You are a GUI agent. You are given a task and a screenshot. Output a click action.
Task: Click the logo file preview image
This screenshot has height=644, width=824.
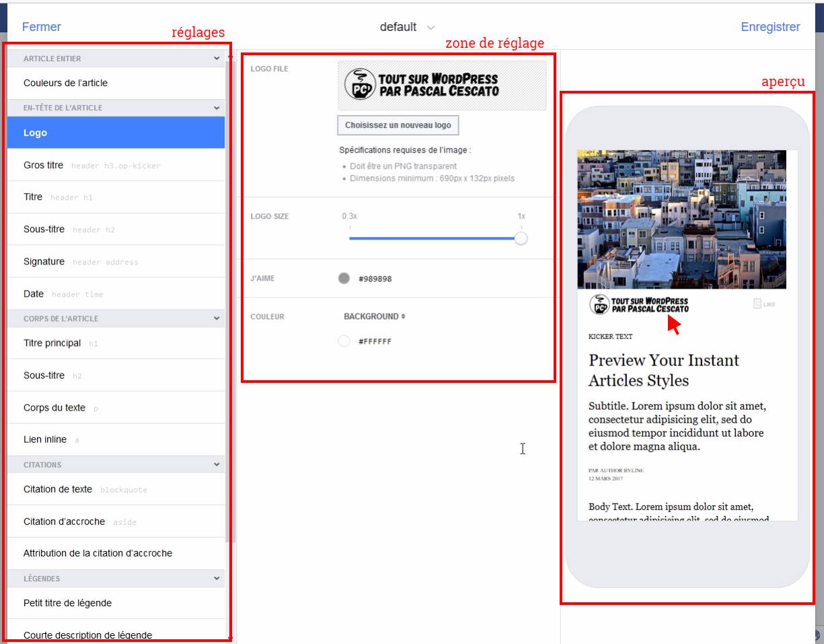click(x=442, y=85)
